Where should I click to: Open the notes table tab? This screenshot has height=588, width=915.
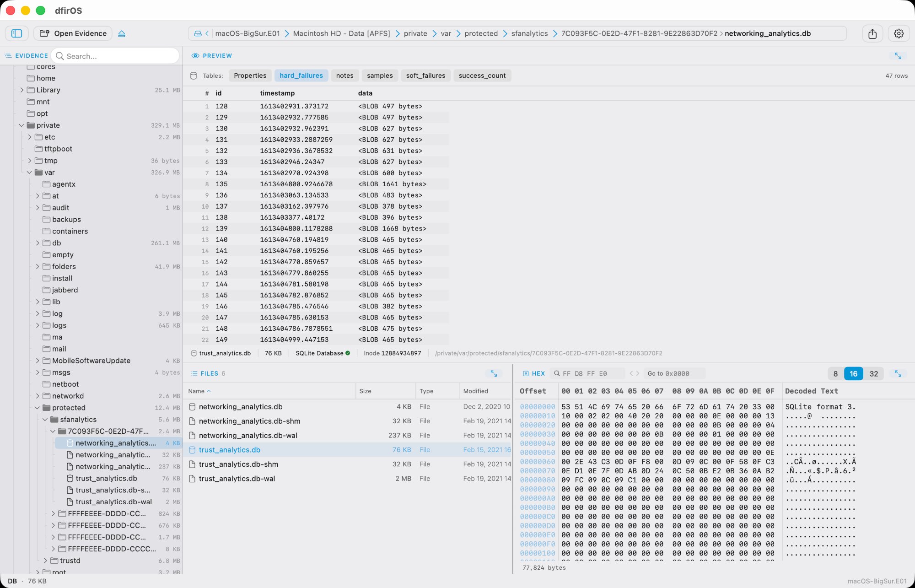pos(345,76)
